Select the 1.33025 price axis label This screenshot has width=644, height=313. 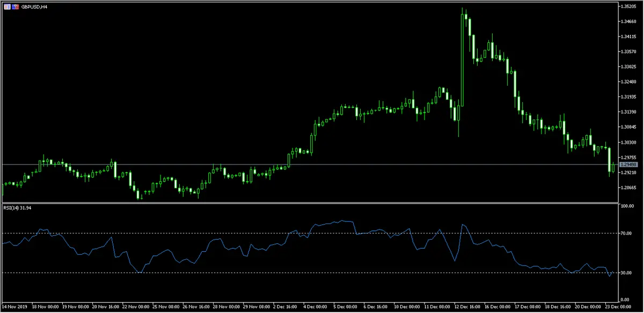pyautogui.click(x=628, y=66)
